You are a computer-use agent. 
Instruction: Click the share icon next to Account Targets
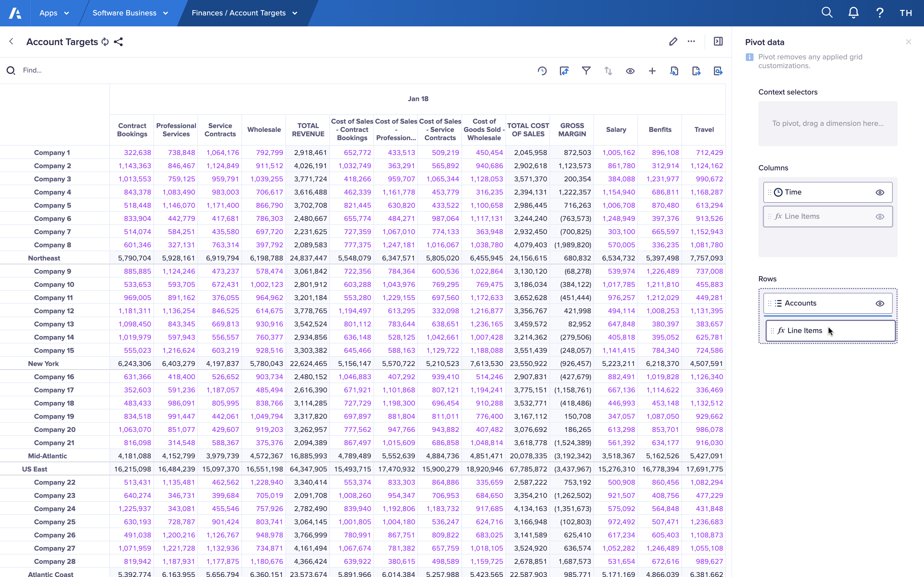(118, 42)
